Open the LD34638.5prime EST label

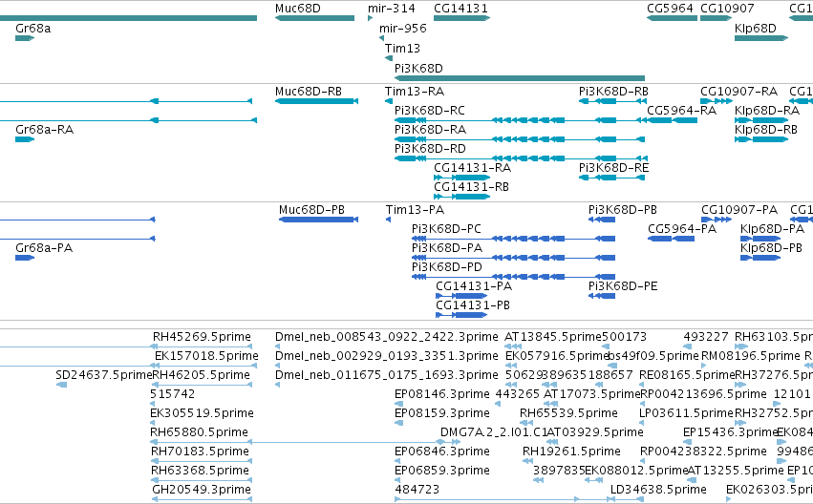tap(658, 491)
